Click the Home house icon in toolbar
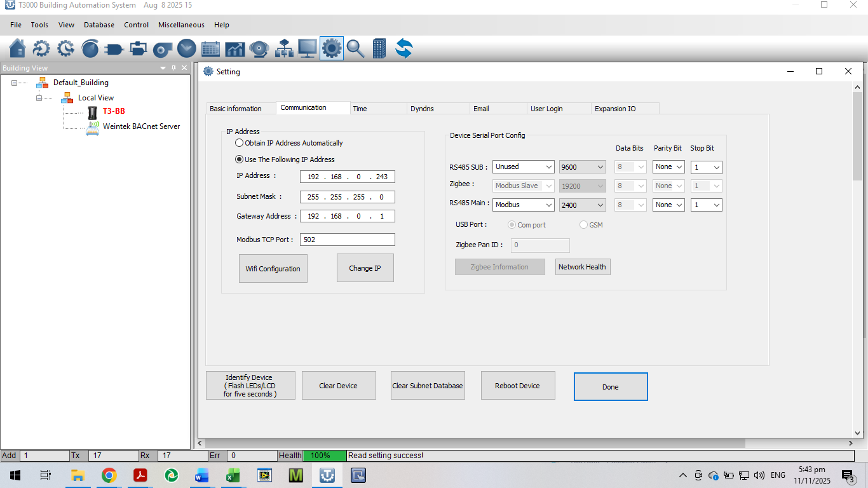 point(18,48)
